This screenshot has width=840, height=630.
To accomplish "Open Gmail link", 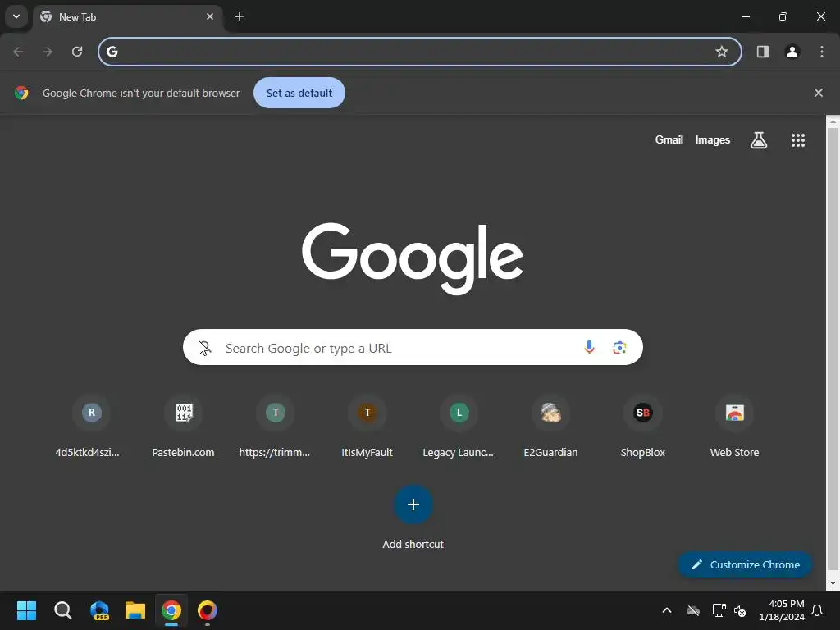I will point(669,139).
